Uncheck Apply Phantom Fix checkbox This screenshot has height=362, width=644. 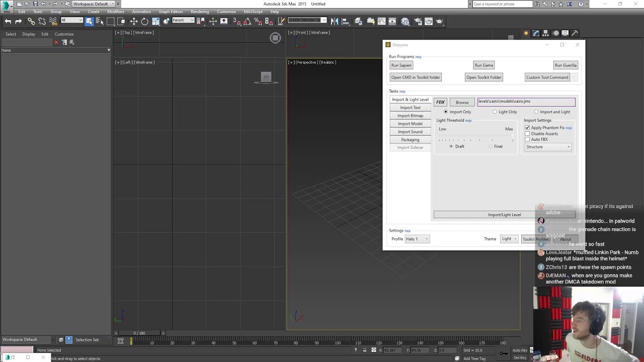click(x=527, y=128)
